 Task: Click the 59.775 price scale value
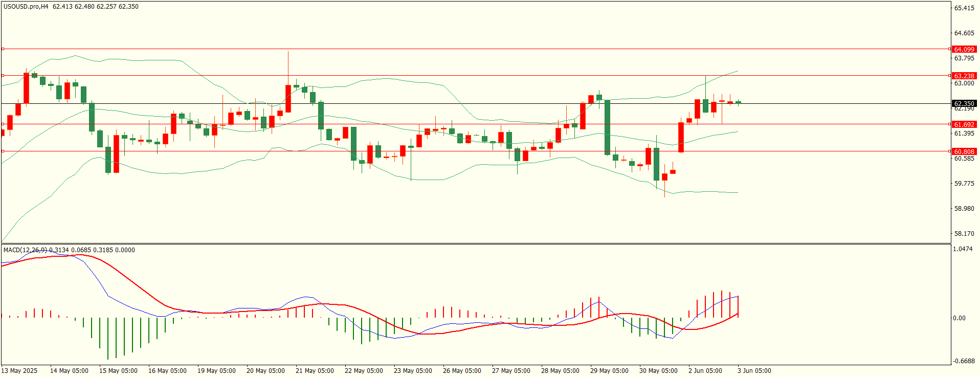[x=964, y=184]
